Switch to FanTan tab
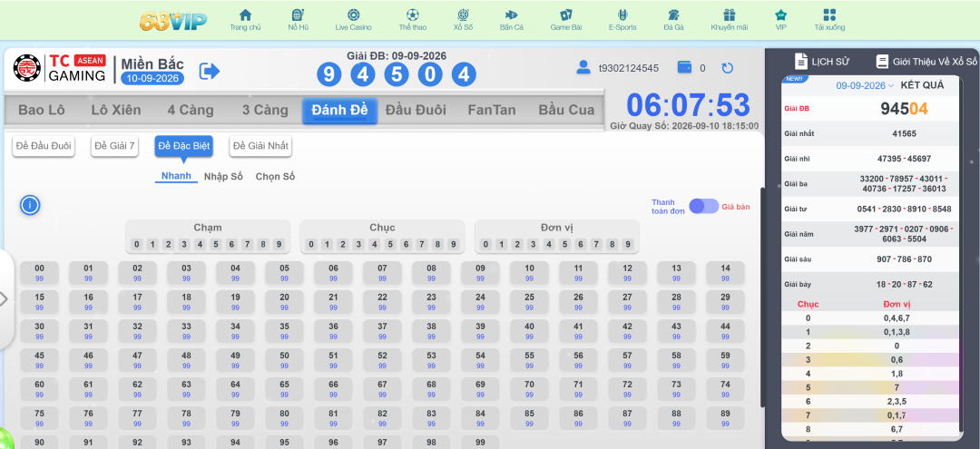This screenshot has height=449, width=980. tap(492, 111)
